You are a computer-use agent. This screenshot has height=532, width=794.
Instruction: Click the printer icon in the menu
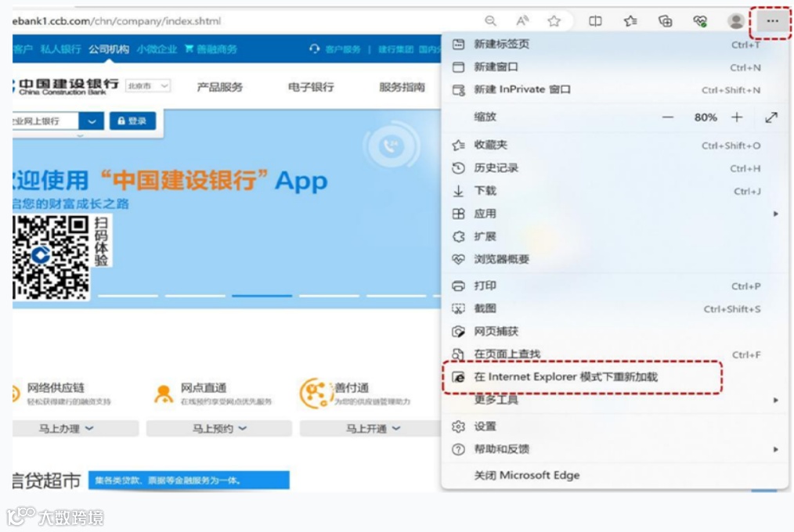click(458, 286)
